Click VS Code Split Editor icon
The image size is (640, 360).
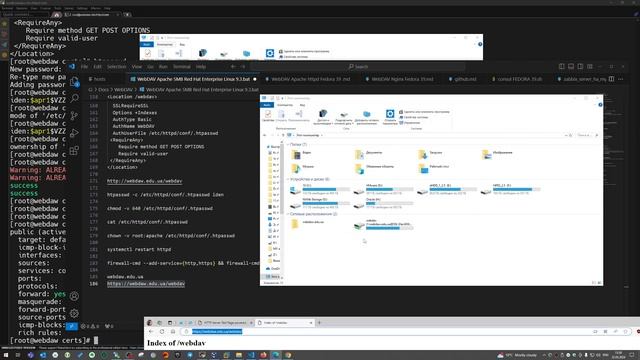coord(611,79)
